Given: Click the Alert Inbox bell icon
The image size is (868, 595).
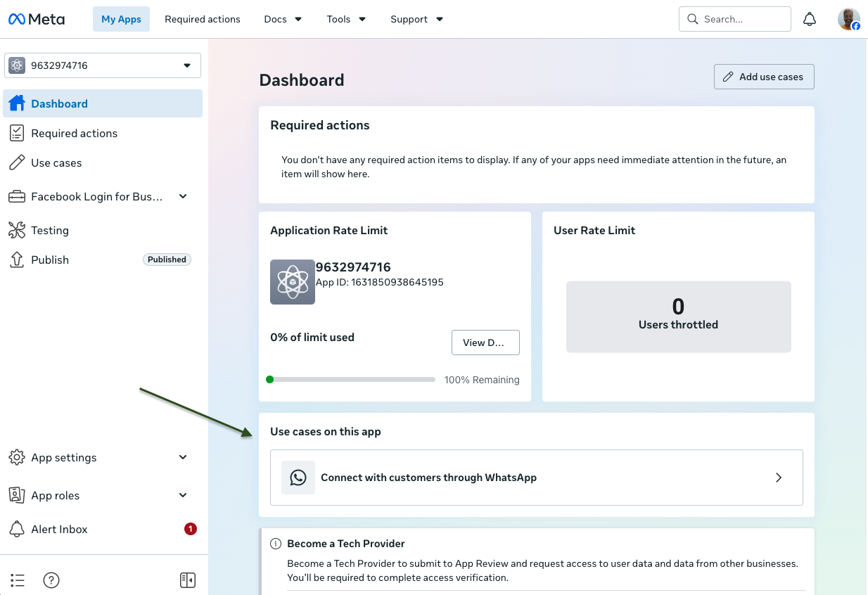Looking at the screenshot, I should (x=17, y=529).
